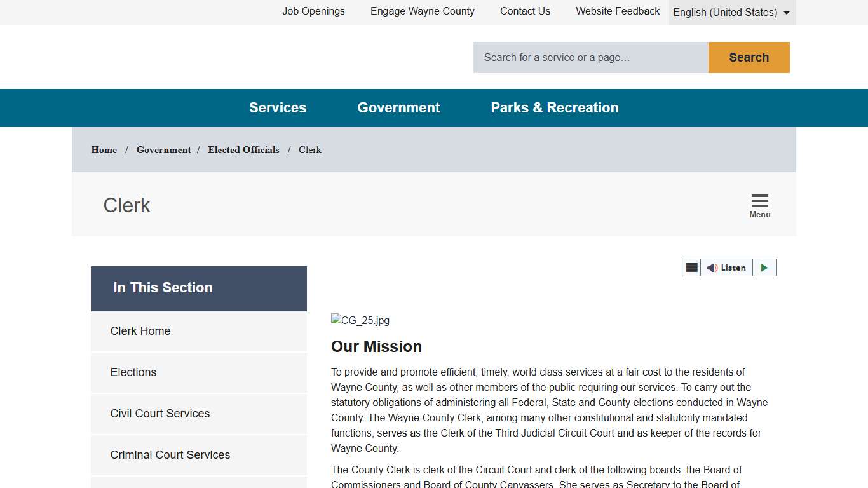Open the Website Feedback link

(618, 11)
